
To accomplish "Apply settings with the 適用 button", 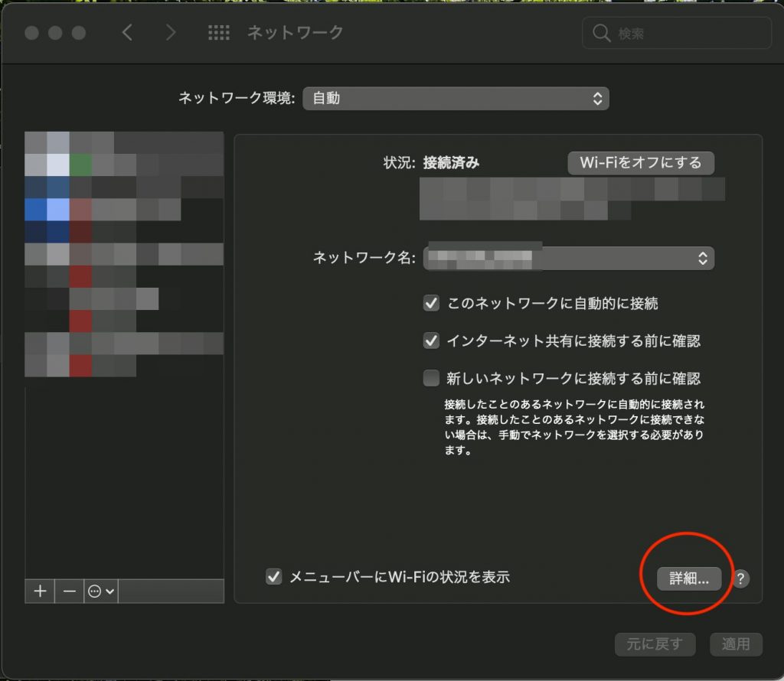I will click(x=736, y=644).
